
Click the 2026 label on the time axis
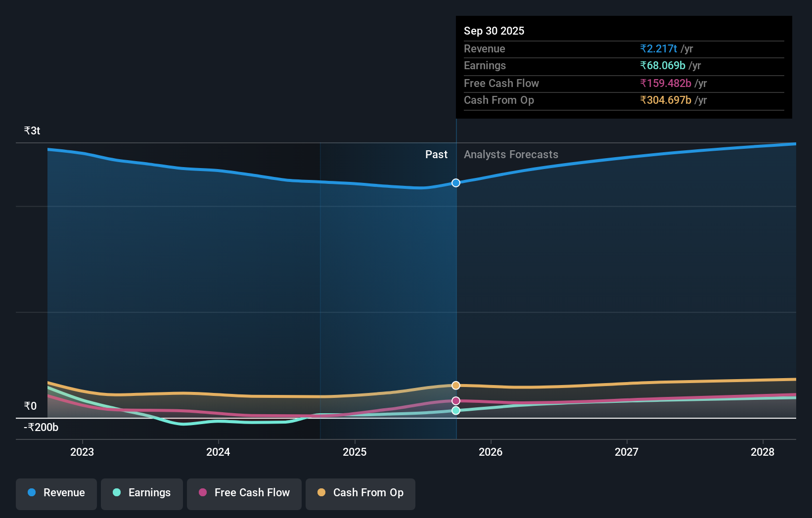coord(491,452)
